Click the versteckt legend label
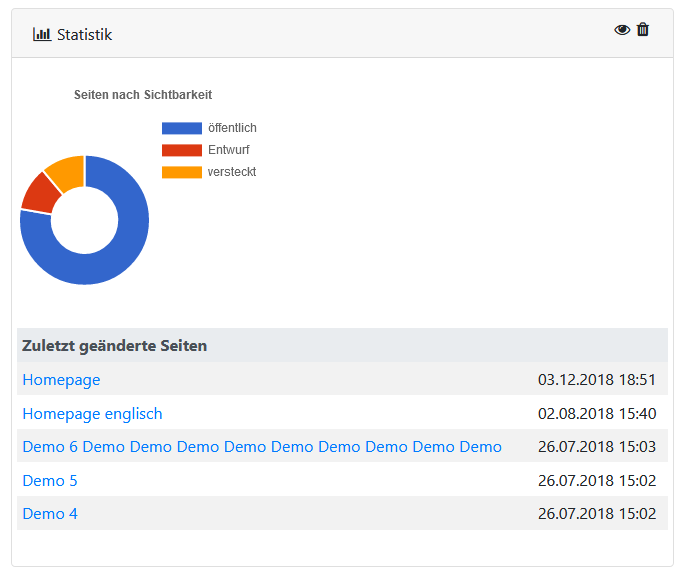682x578 pixels. [232, 172]
